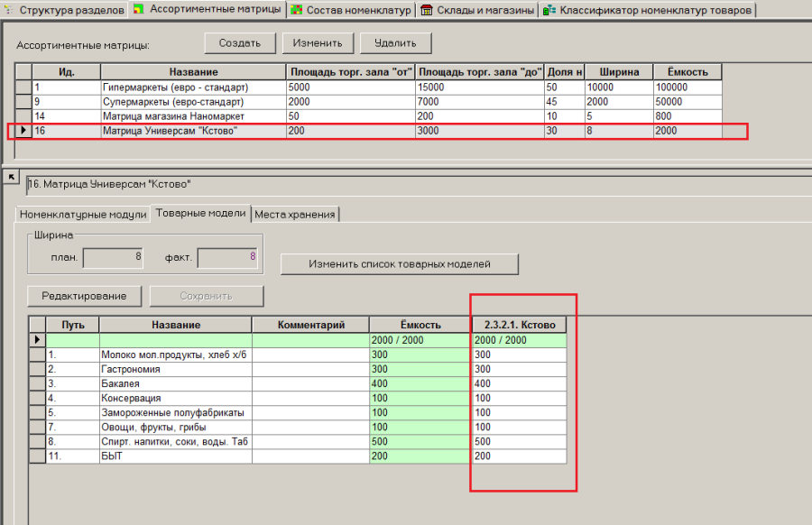Click the Ассортиментные матрицы tab icon
The image size is (812, 525).
tap(139, 9)
